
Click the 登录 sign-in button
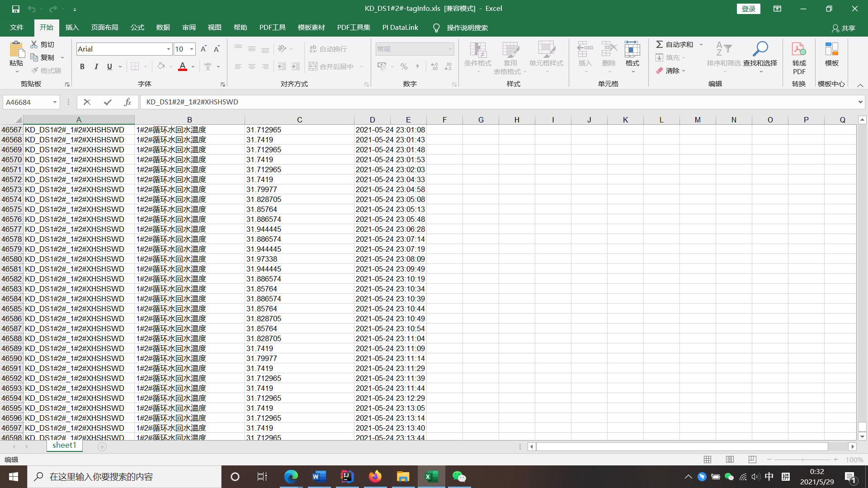click(x=748, y=9)
